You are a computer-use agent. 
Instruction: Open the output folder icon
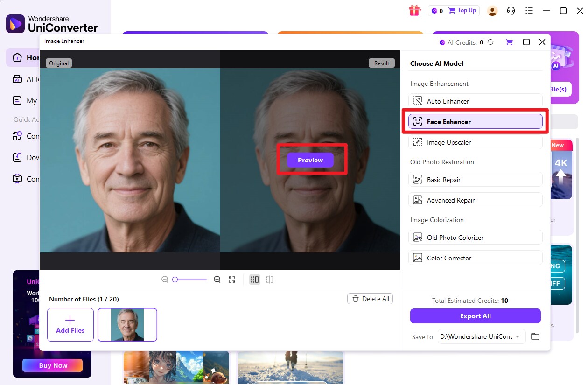[x=535, y=336]
